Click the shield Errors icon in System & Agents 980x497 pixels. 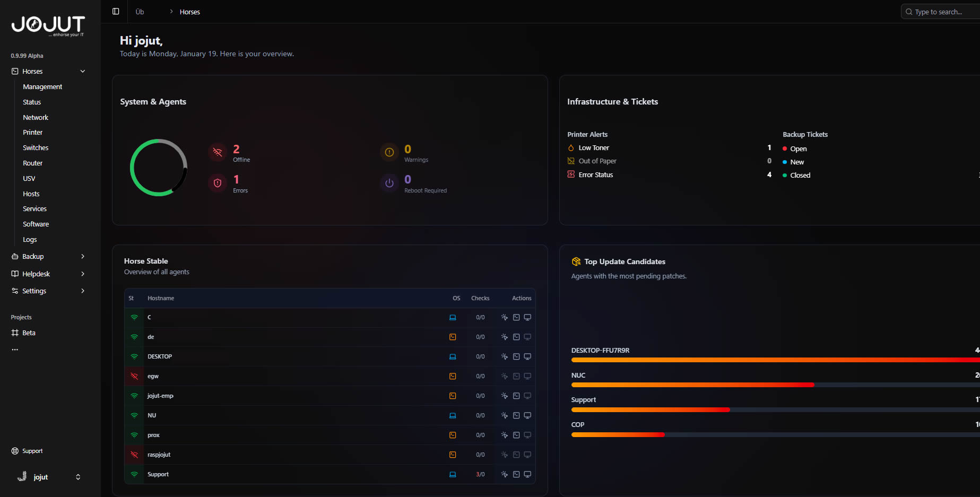pos(217,183)
